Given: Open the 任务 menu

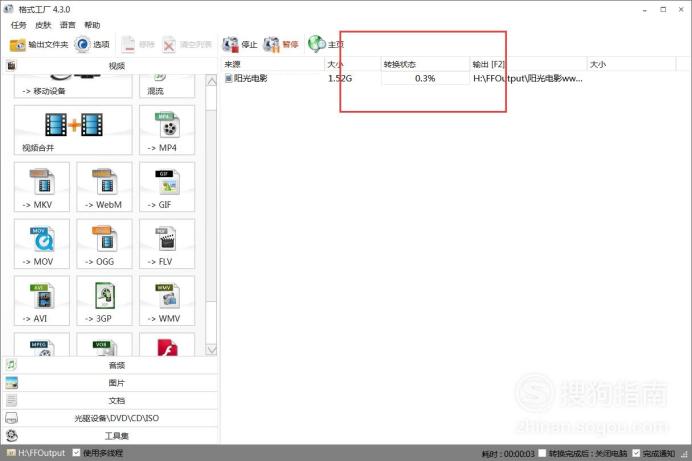Looking at the screenshot, I should point(19,25).
